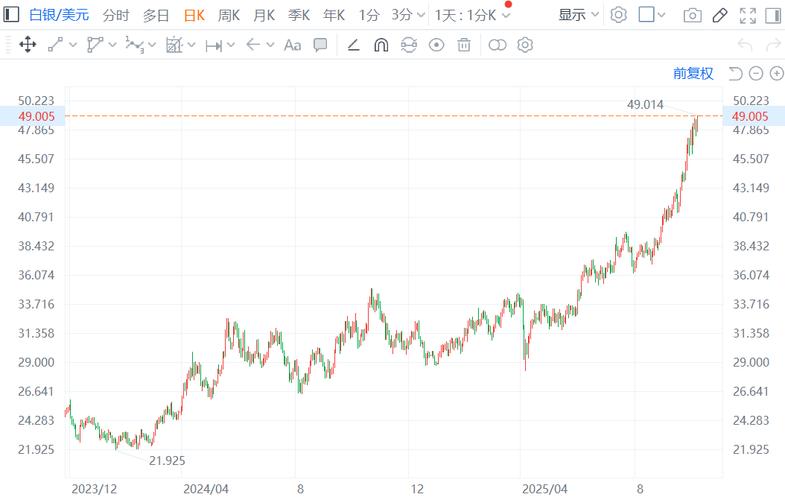Switch to the 分时 intraday tab
The image size is (785, 500).
coord(116,15)
